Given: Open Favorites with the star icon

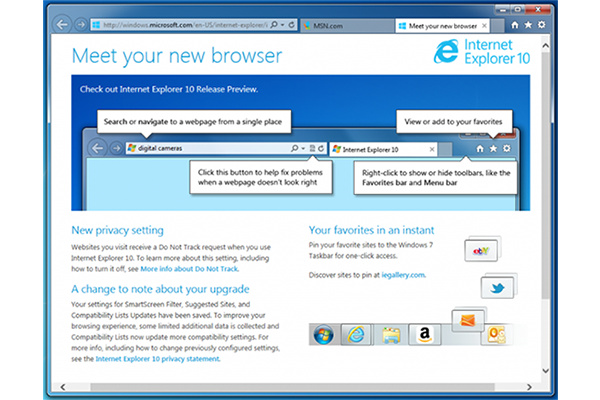Looking at the screenshot, I should point(528,25).
